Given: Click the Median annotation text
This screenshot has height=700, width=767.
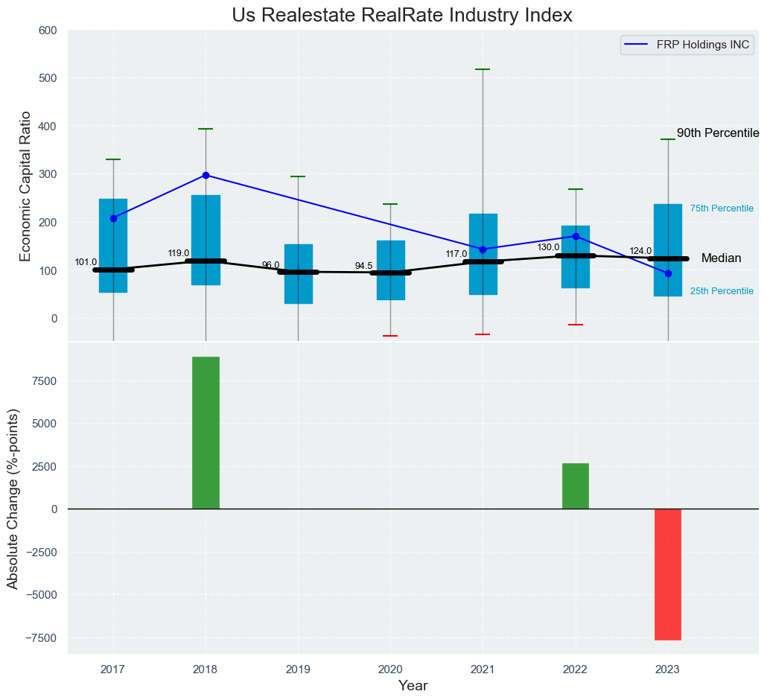Looking at the screenshot, I should (721, 258).
